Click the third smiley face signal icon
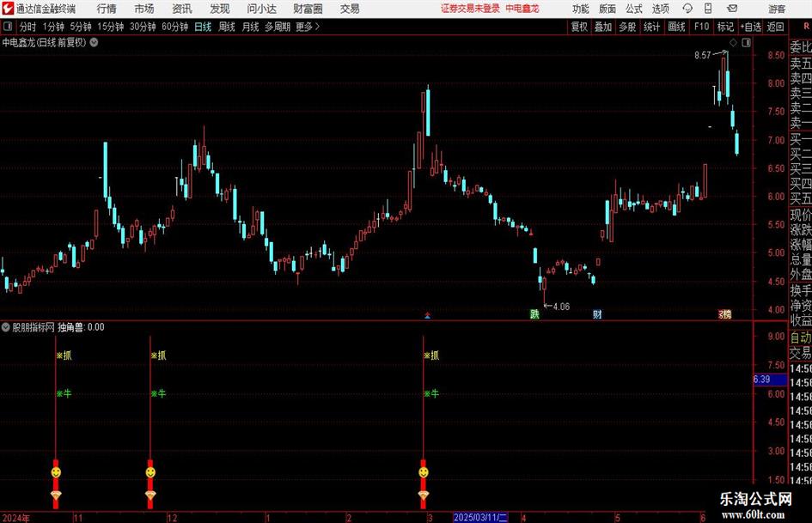 [423, 471]
